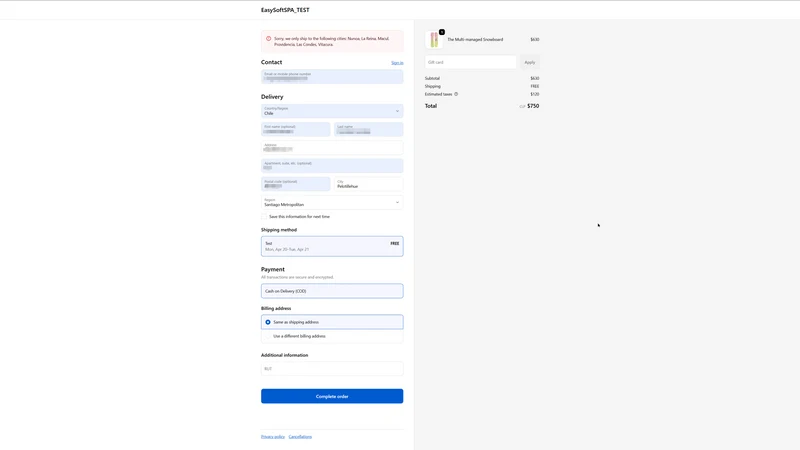800x450 pixels.
Task: Click the EasySoftSPA_TEST store name
Action: (285, 10)
